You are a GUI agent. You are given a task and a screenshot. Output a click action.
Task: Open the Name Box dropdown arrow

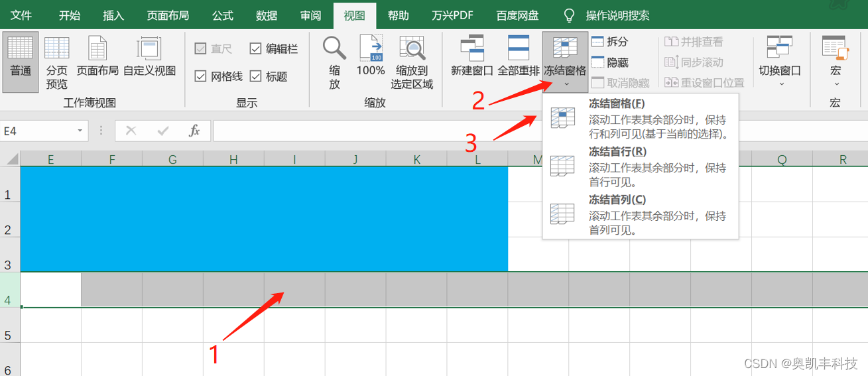80,131
